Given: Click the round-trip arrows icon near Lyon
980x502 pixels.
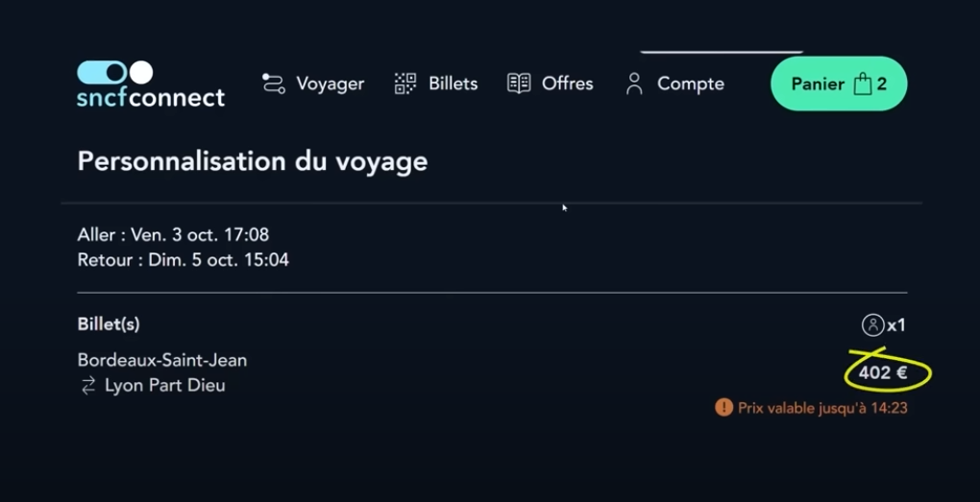Looking at the screenshot, I should (x=88, y=386).
